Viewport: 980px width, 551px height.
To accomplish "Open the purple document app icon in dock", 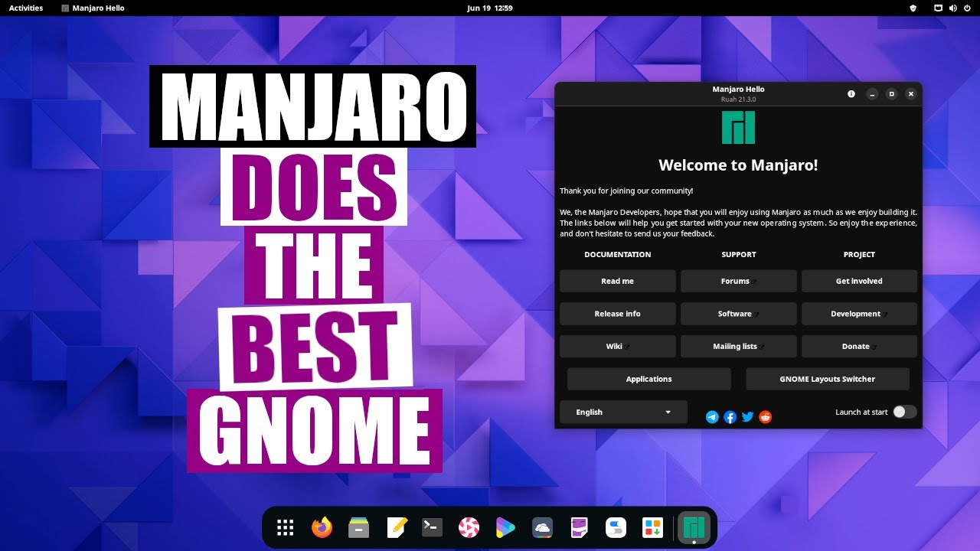I will [580, 527].
